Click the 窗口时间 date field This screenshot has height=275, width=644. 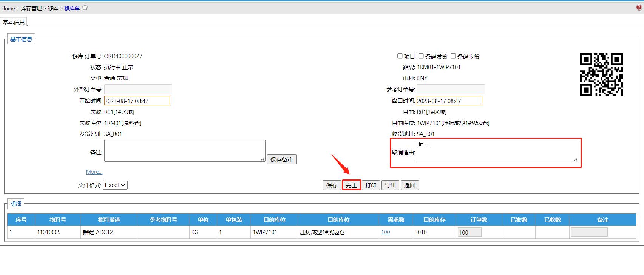pyautogui.click(x=449, y=101)
